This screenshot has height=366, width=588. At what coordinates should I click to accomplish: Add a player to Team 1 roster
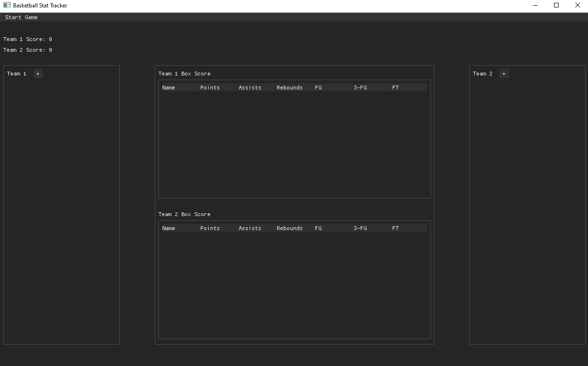click(38, 73)
